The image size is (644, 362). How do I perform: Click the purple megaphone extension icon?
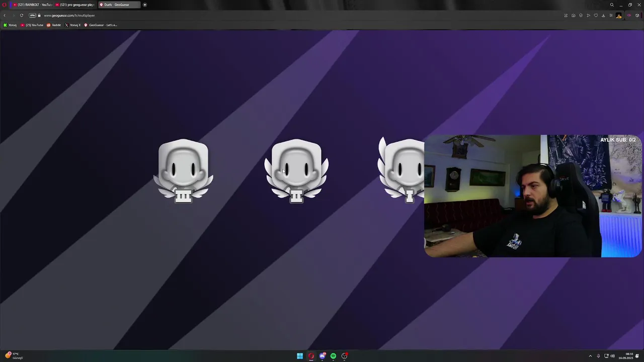(629, 15)
